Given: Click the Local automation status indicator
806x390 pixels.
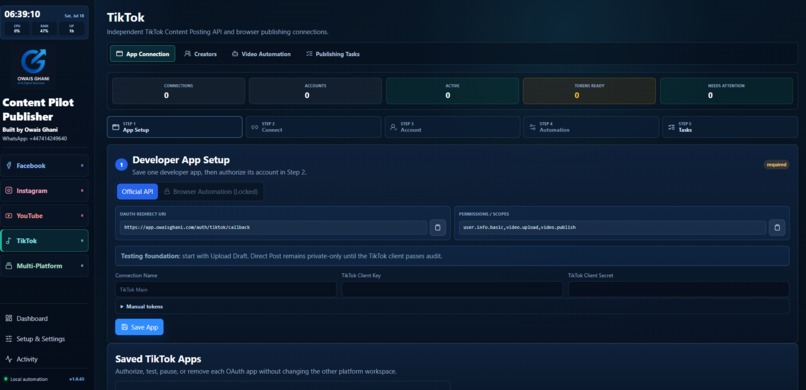Looking at the screenshot, I should tap(26, 379).
